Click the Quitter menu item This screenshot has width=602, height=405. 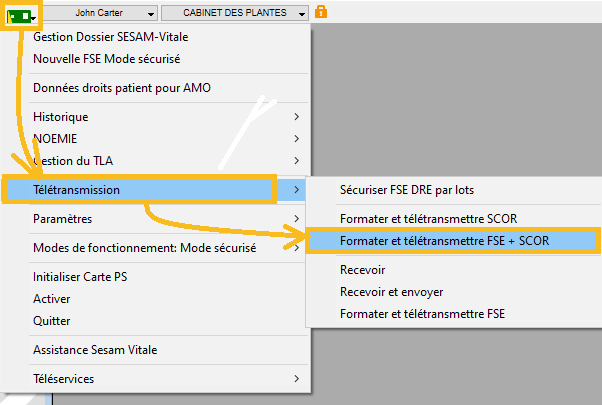pyautogui.click(x=52, y=321)
